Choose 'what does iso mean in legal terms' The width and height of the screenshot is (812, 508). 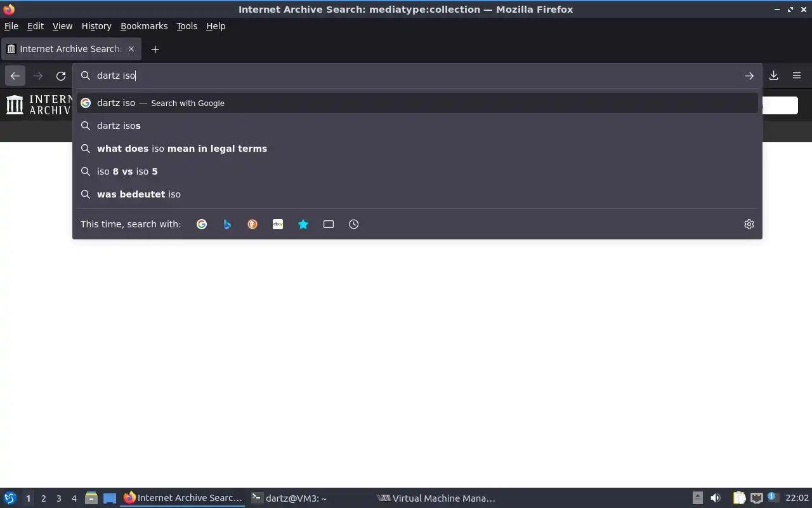417,149
